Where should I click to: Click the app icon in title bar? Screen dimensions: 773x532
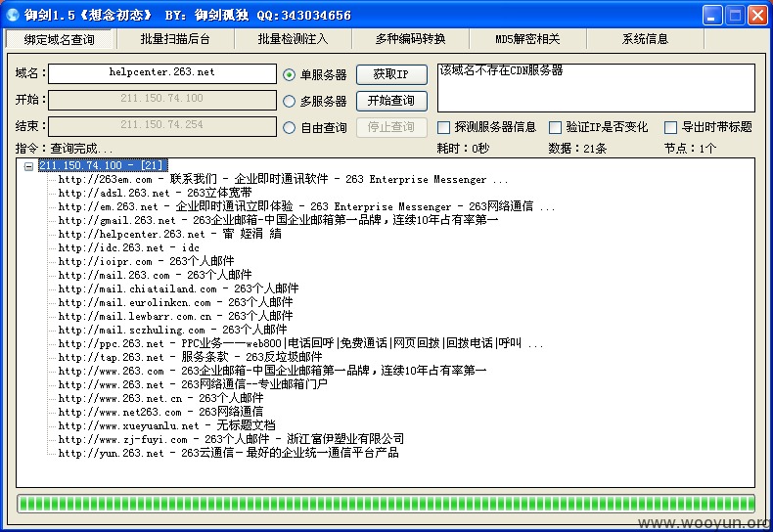coord(13,15)
